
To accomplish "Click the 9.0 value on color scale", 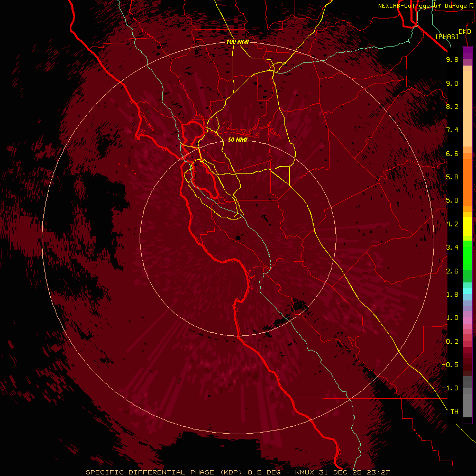I will coord(452,83).
